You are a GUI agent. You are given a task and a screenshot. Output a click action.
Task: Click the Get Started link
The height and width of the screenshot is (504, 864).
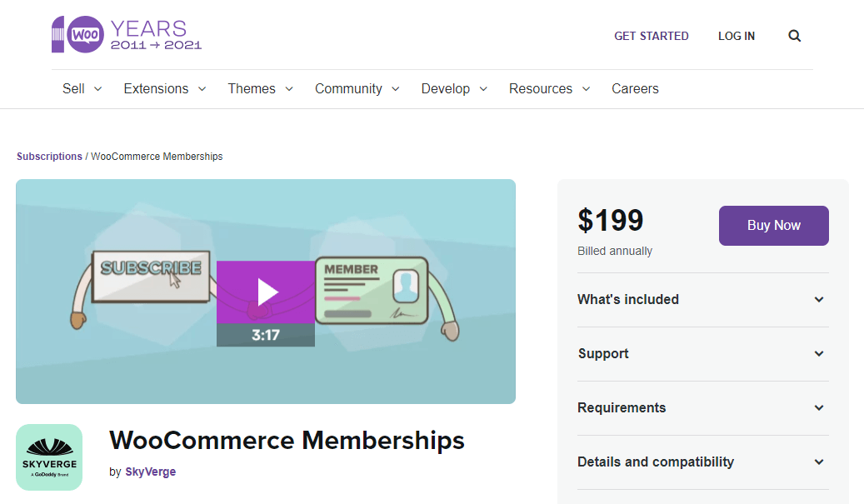[x=651, y=36]
